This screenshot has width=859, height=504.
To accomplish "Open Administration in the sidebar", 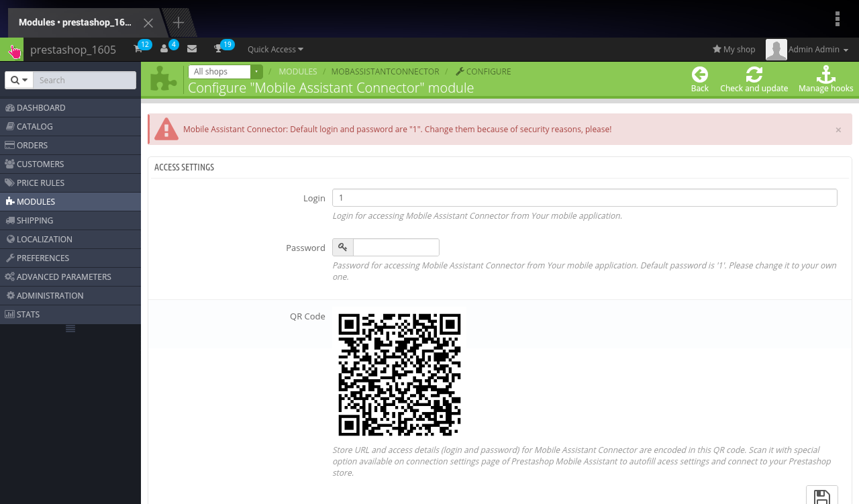I will coord(70,295).
